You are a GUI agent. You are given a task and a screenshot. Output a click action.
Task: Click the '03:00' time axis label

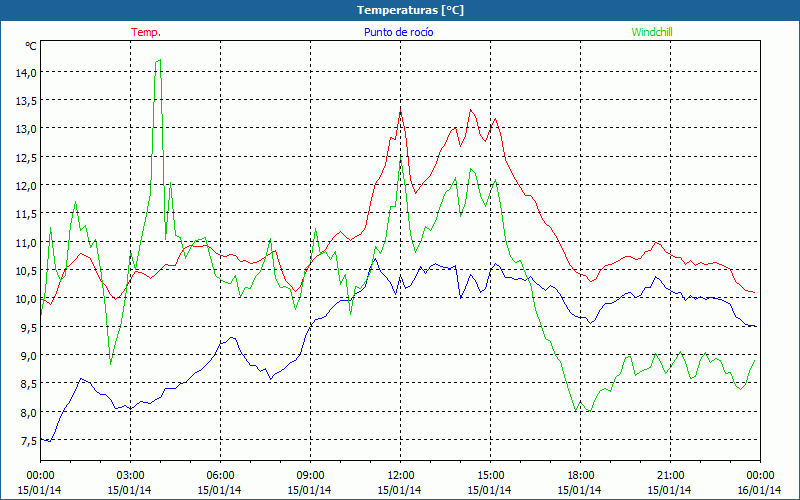(x=130, y=476)
